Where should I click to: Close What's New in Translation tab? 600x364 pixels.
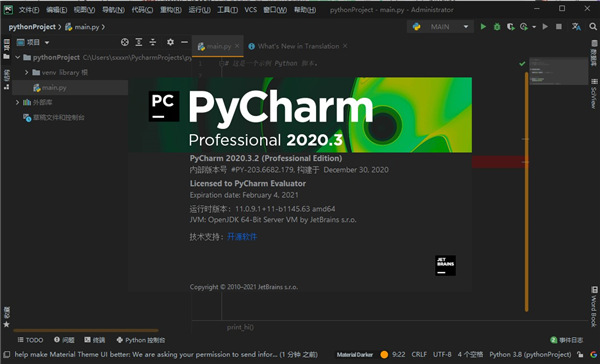pos(345,46)
